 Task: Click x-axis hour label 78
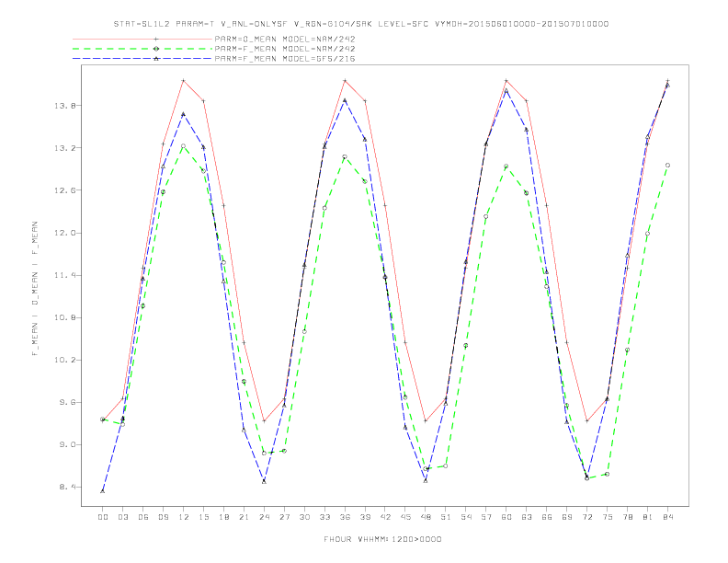tap(628, 517)
